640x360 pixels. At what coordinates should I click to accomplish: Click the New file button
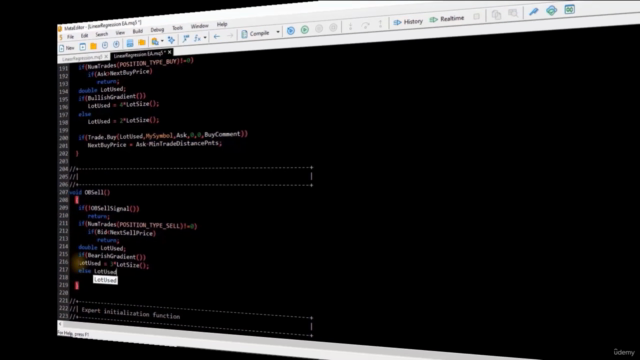(x=67, y=48)
